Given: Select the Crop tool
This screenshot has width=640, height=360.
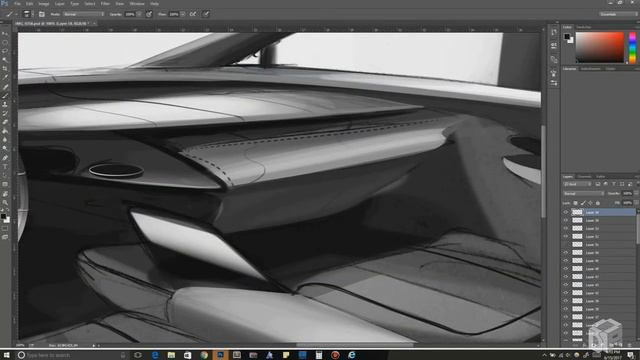Looking at the screenshot, I should (5, 69).
